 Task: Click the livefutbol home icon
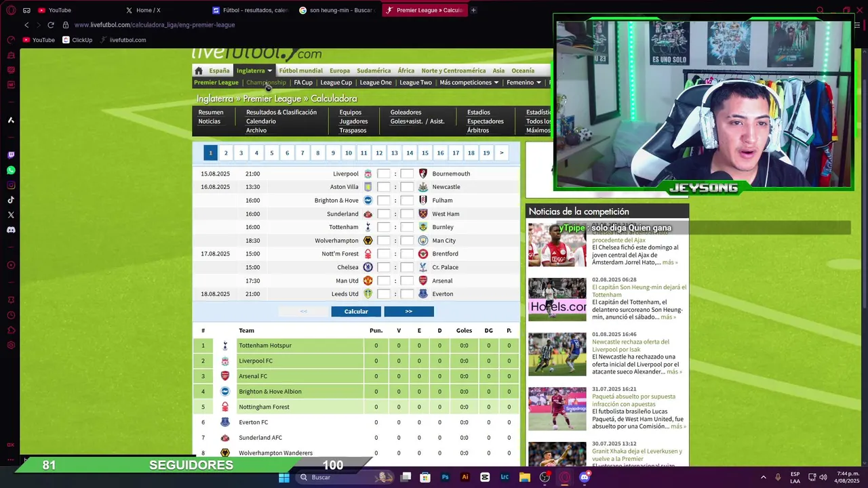coord(199,70)
